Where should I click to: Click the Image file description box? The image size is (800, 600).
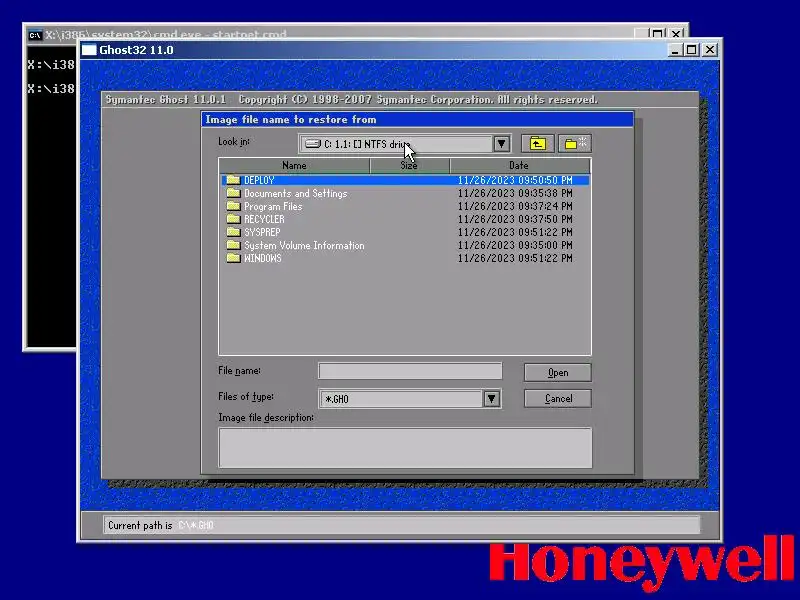[405, 447]
